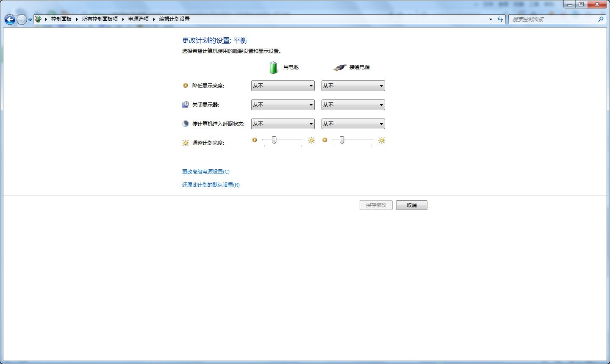Image resolution: width=610 pixels, height=364 pixels.
Task: Open the recent pages dropdown arrow
Action: point(30,20)
